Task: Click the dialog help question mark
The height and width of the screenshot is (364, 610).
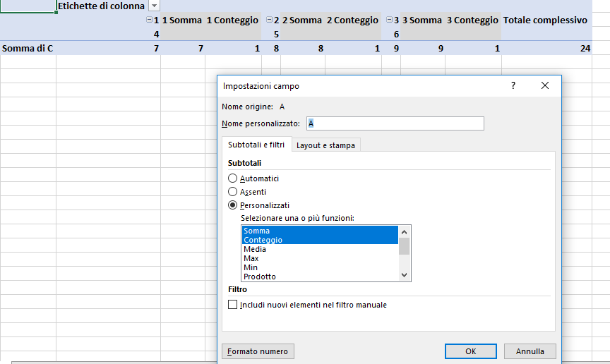Action: (513, 85)
